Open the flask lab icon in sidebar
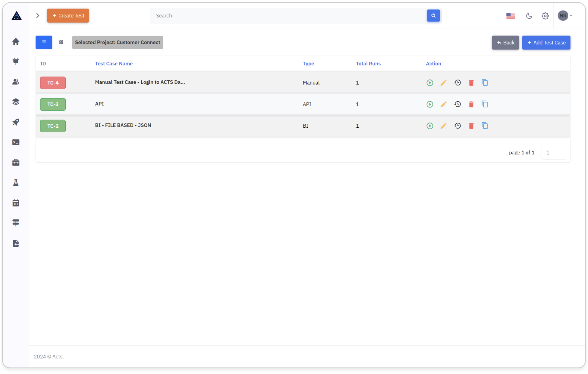The height and width of the screenshot is (374, 588). 16,183
